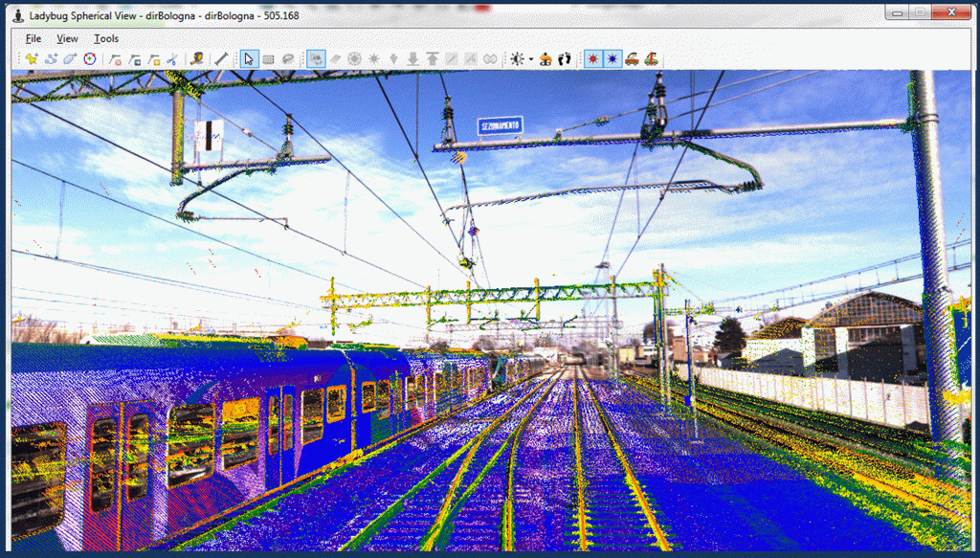The height and width of the screenshot is (558, 980).
Task: Click the Ladybug application icon in title bar
Action: [x=18, y=15]
